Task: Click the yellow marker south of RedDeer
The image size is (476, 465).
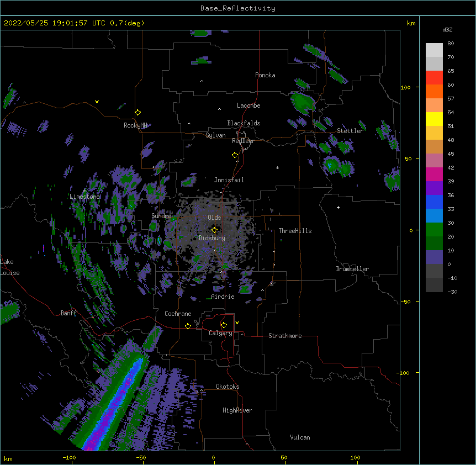Action: pyautogui.click(x=235, y=155)
